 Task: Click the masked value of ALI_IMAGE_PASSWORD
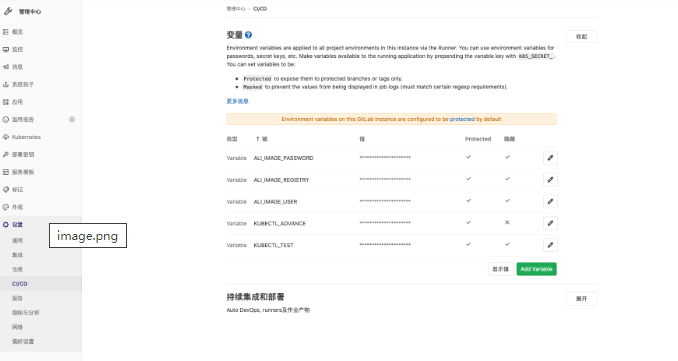(x=385, y=157)
